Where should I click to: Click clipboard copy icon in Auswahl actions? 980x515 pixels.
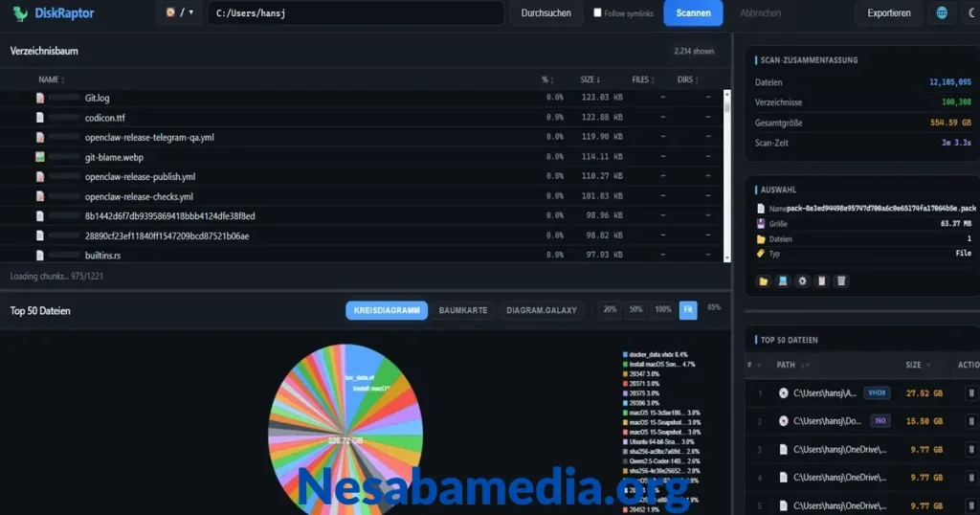point(822,281)
